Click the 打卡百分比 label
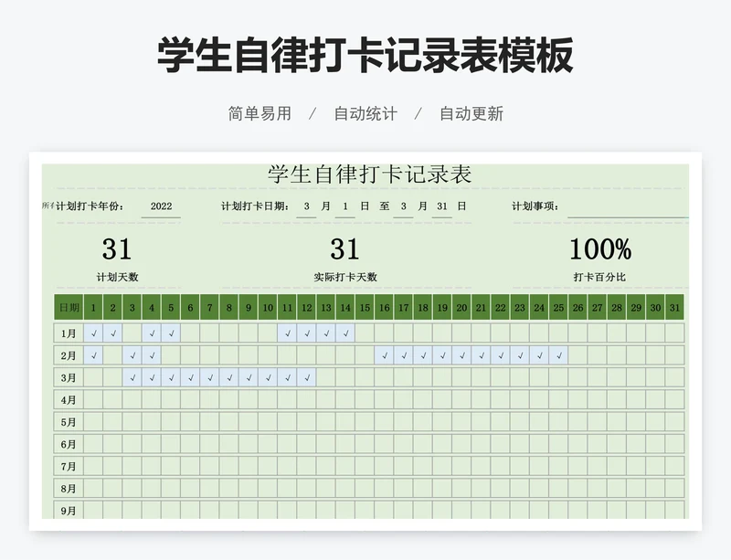The height and width of the screenshot is (560, 731). coord(599,277)
